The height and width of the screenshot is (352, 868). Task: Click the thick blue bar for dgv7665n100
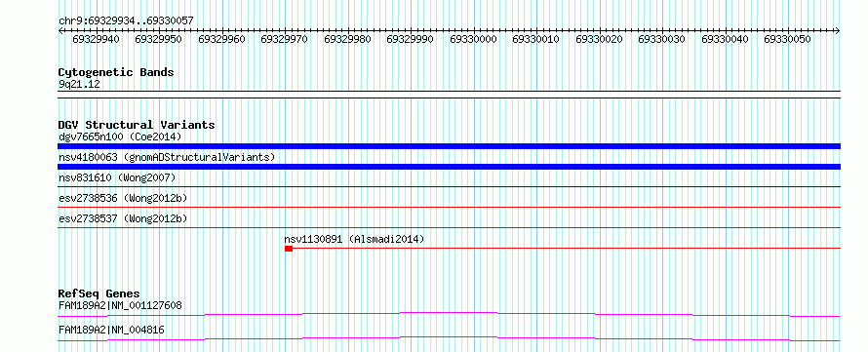[449, 146]
